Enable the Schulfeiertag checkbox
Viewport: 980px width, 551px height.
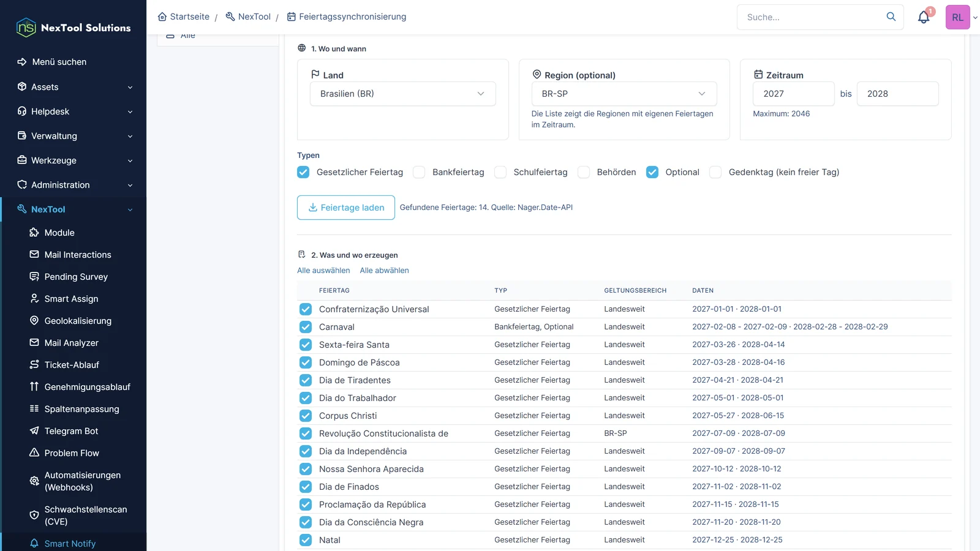pyautogui.click(x=500, y=172)
